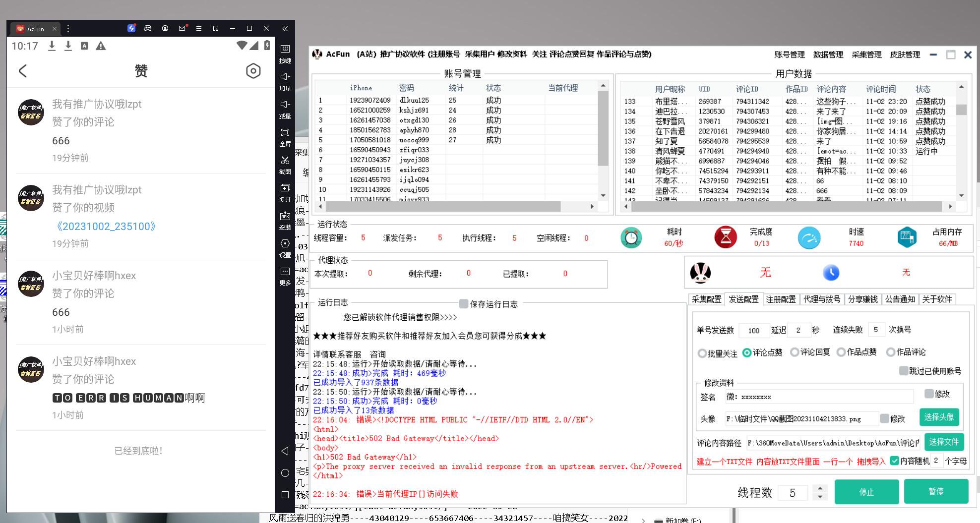Open emulator multi-instance (多开) icon
Image resolution: width=980 pixels, height=523 pixels.
[285, 188]
